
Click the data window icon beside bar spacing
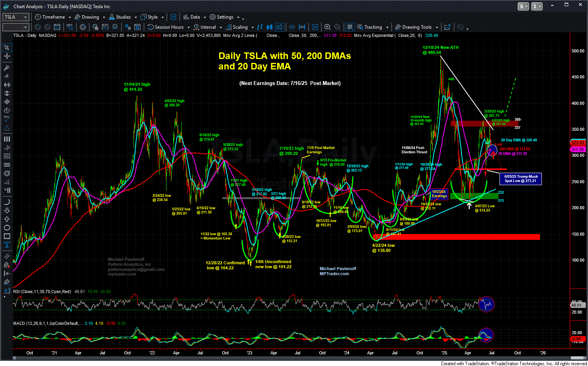point(315,27)
